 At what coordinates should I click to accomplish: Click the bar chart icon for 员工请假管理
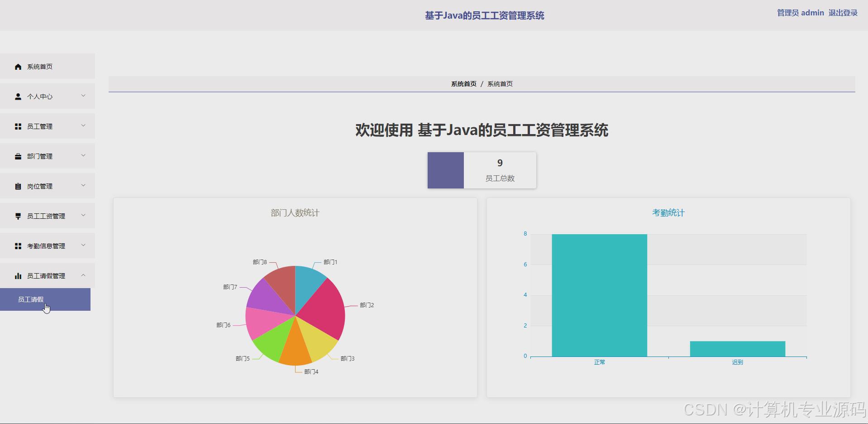[x=18, y=276]
